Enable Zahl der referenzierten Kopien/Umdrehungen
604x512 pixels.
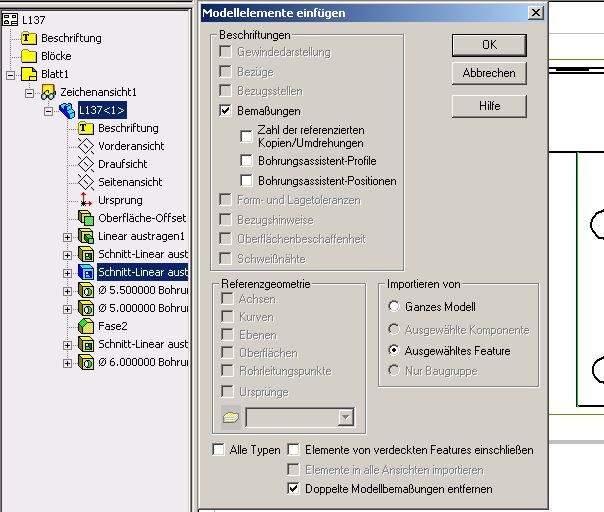pos(246,136)
